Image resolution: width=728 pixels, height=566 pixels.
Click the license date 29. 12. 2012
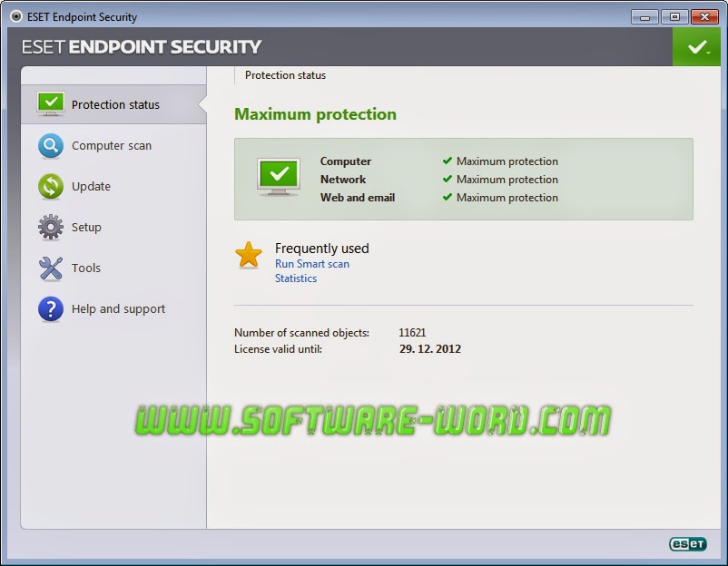(430, 349)
